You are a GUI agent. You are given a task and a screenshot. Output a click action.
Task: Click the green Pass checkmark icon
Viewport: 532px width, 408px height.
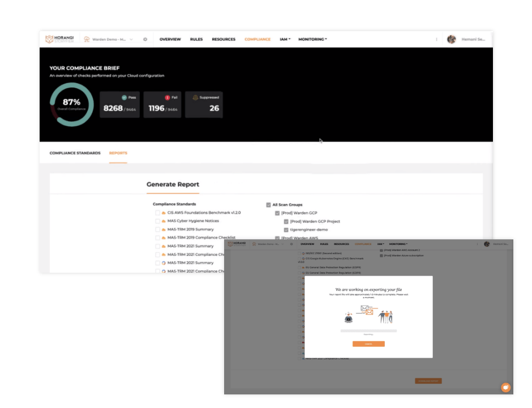click(x=124, y=97)
